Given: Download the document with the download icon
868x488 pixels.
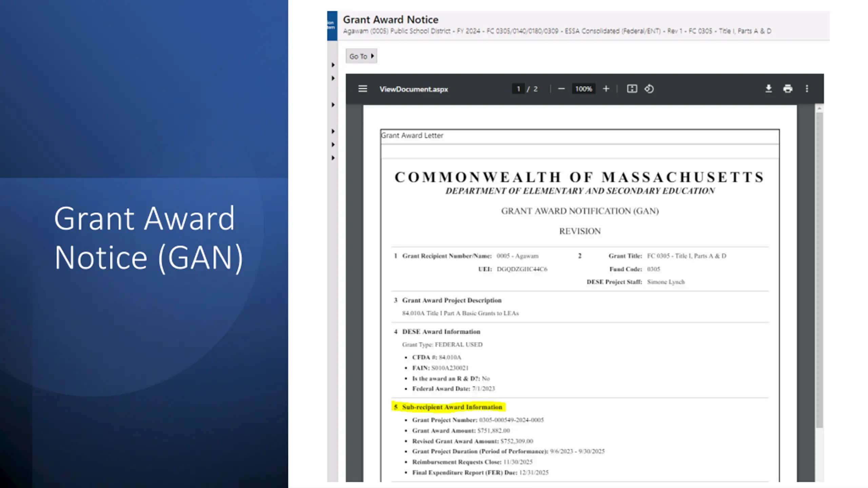Looking at the screenshot, I should [x=768, y=89].
